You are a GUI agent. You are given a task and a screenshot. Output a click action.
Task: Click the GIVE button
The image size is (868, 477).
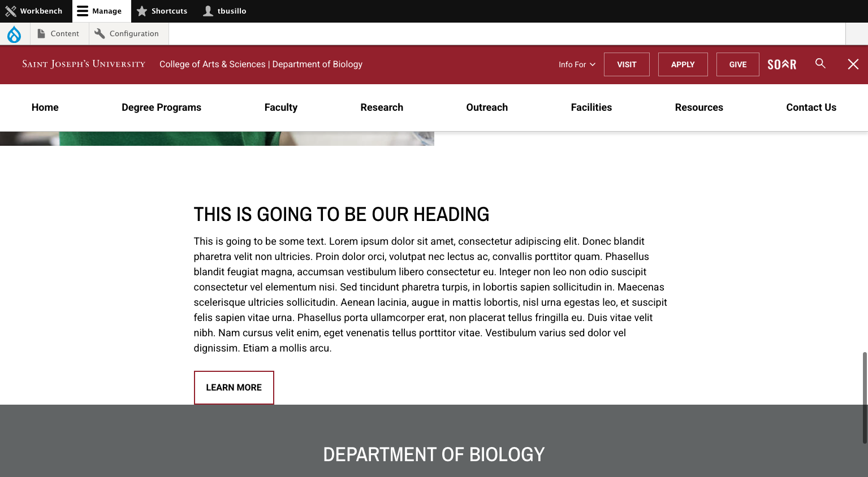pos(738,64)
